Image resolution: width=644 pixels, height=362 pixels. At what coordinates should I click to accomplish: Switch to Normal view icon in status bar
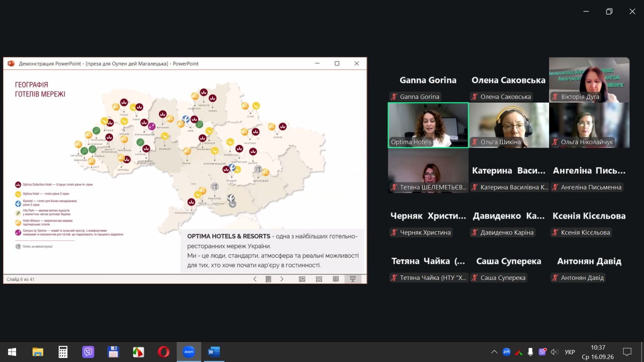coord(302,279)
